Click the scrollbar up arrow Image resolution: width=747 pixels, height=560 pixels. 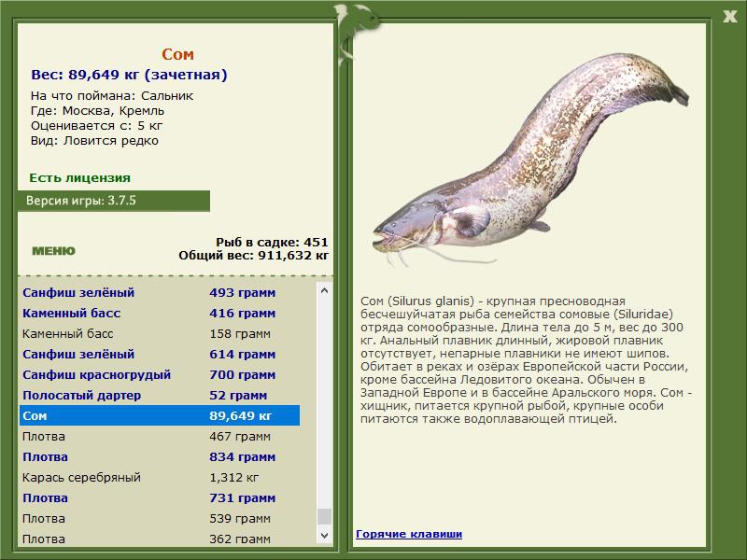pyautogui.click(x=324, y=290)
